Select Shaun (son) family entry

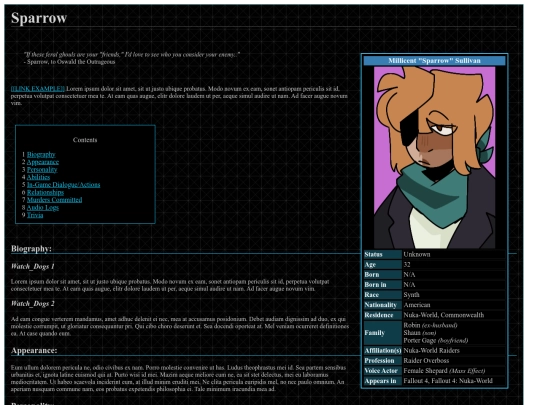click(419, 333)
